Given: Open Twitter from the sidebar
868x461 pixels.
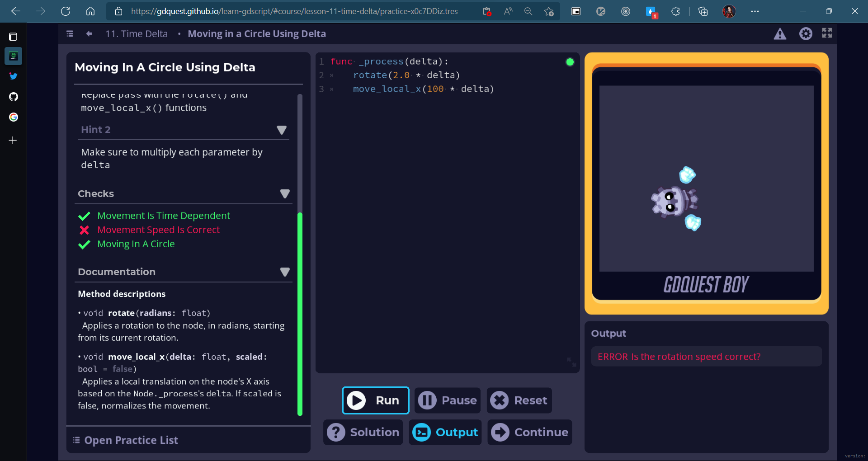Looking at the screenshot, I should (x=14, y=76).
